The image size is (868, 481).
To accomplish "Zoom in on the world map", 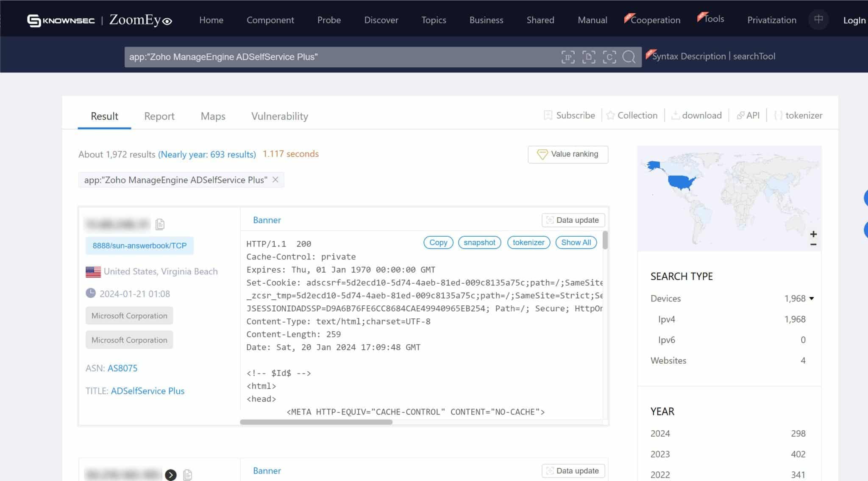I will [x=813, y=234].
